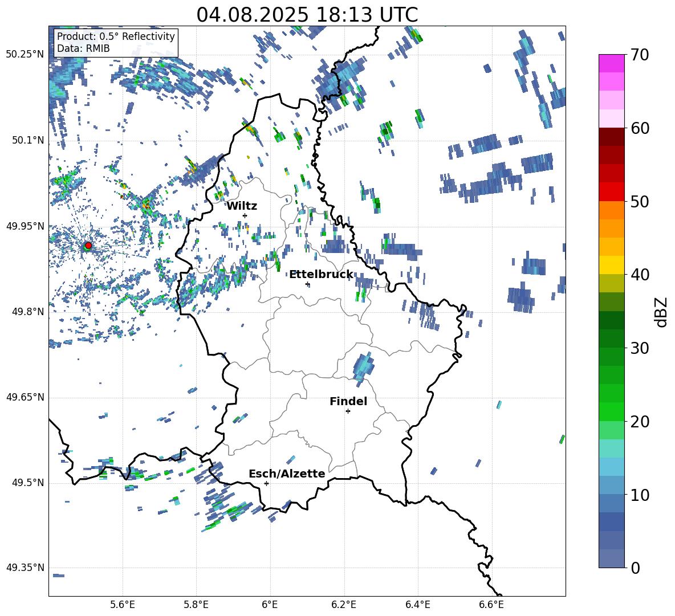Click the 'Ettelbruck' city label

tap(321, 275)
